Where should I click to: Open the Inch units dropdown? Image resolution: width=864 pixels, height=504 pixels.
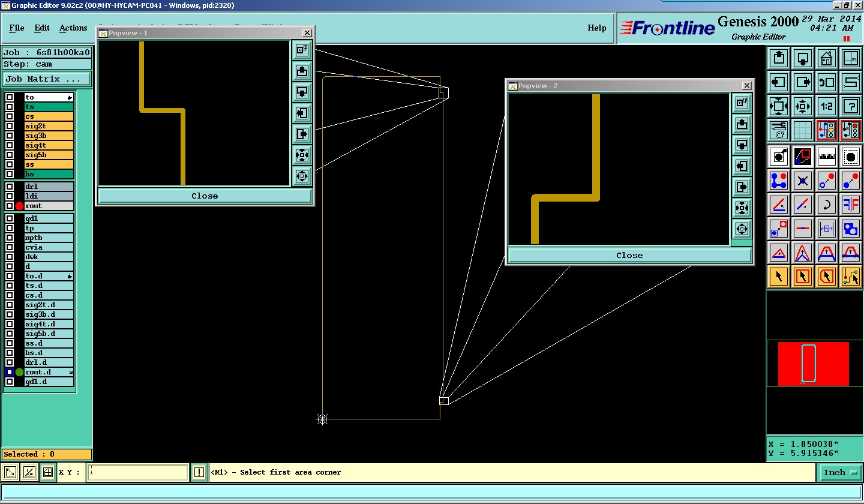(x=840, y=473)
